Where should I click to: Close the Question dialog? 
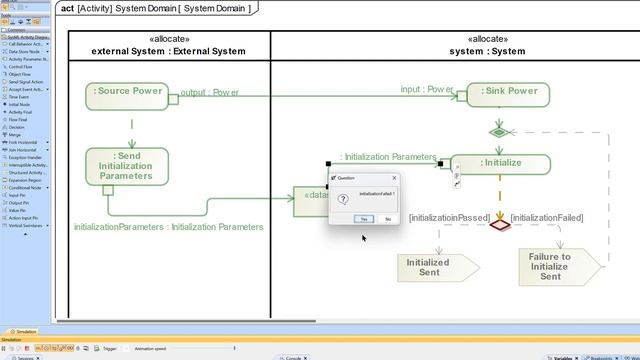[394, 178]
